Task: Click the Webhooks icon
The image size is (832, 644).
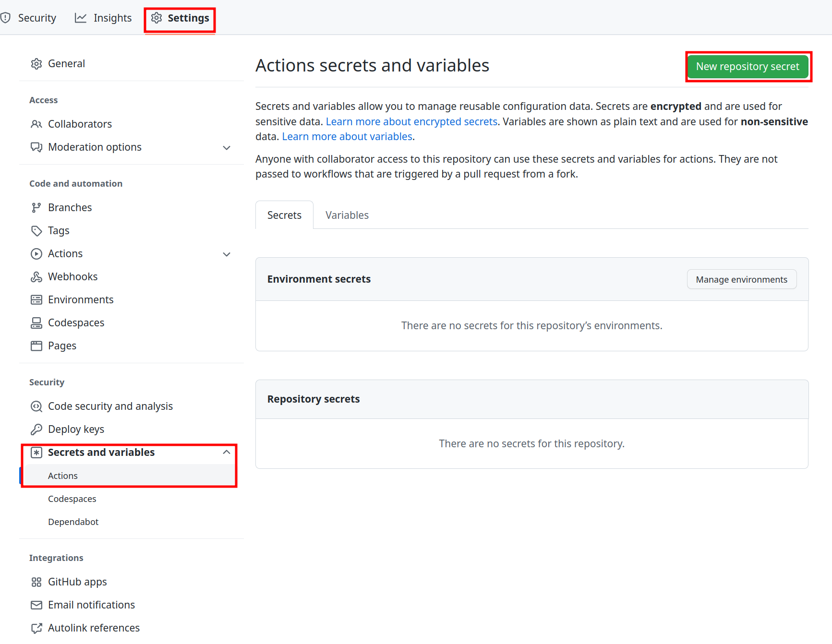Action: coord(36,277)
